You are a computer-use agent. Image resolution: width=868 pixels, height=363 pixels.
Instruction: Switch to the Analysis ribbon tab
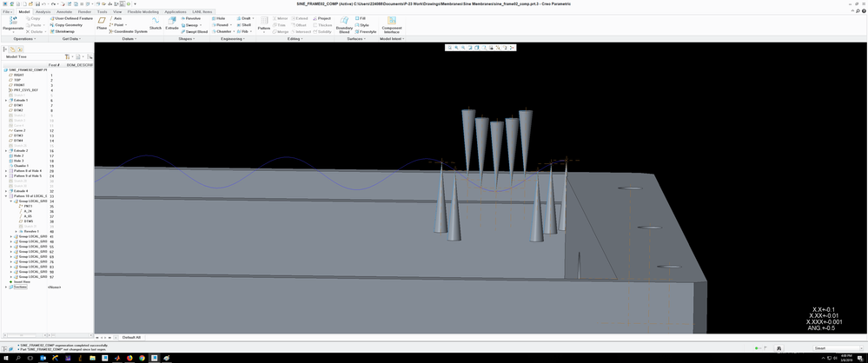tap(43, 11)
